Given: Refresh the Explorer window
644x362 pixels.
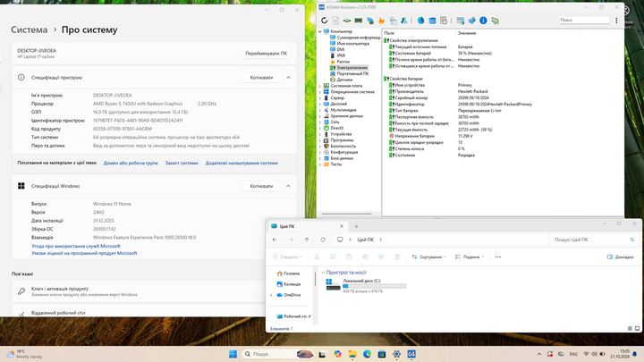Looking at the screenshot, I should coord(323,240).
